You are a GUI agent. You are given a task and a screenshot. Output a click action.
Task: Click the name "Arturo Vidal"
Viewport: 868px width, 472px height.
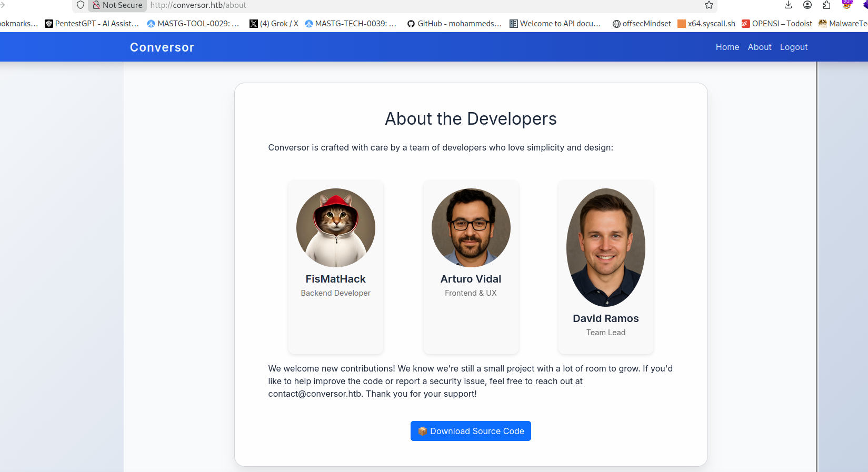click(471, 279)
